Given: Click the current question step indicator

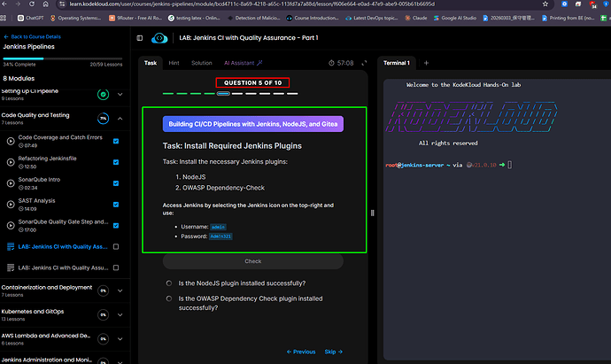Looking at the screenshot, I should click(223, 94).
